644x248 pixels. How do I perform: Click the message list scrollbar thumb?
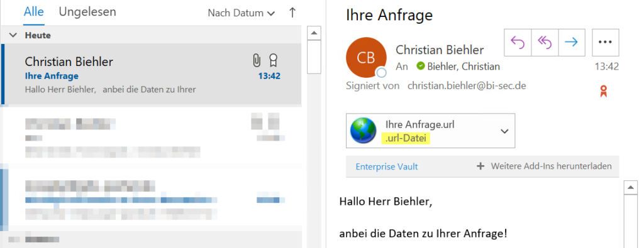click(x=314, y=57)
